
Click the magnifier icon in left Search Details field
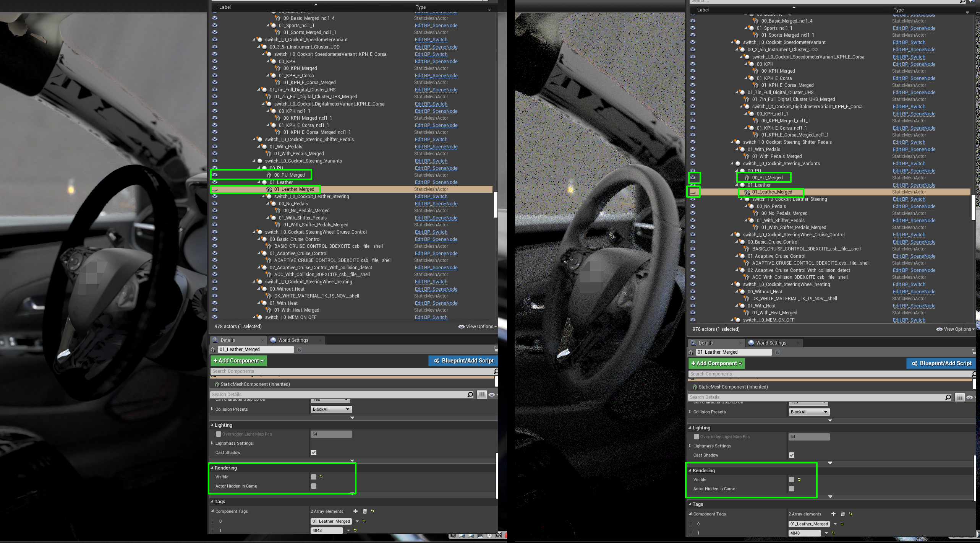pos(470,395)
